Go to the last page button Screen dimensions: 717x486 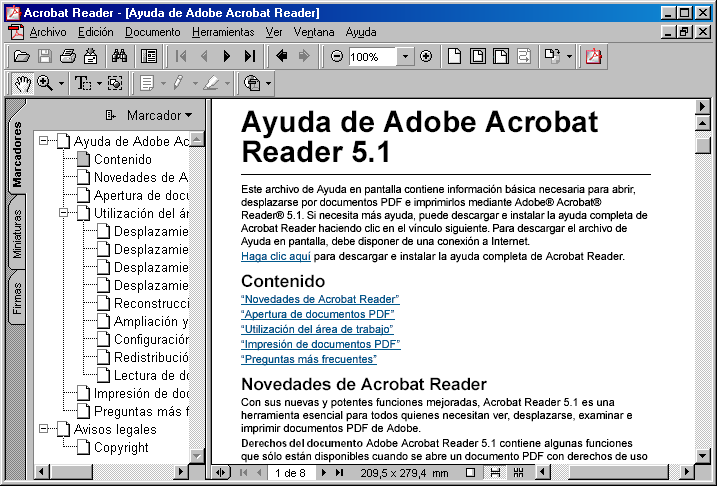(x=250, y=57)
